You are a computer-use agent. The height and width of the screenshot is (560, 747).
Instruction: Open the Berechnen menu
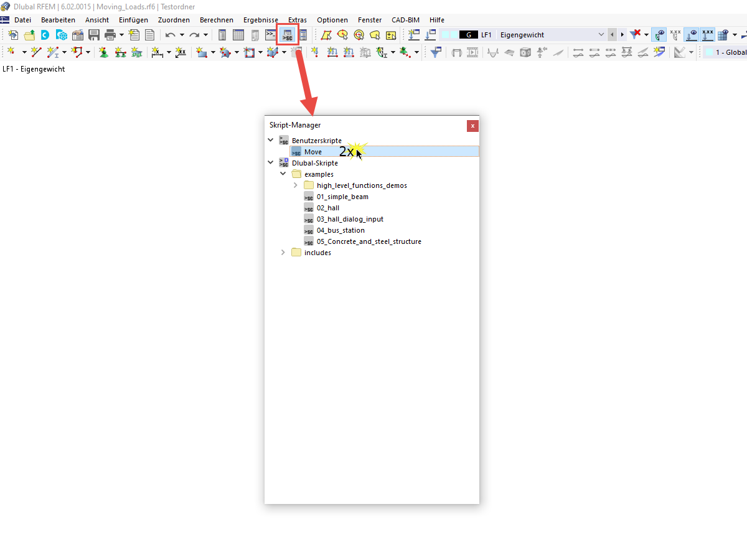217,20
